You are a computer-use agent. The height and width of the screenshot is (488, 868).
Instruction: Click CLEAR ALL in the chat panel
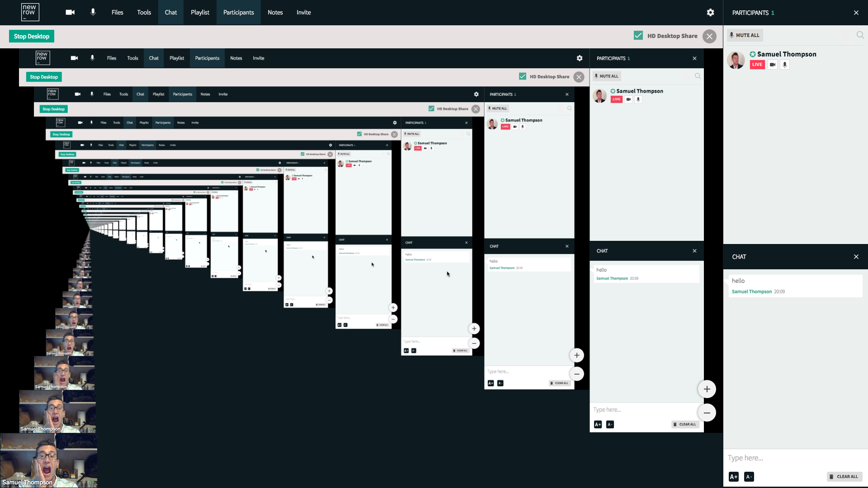844,477
